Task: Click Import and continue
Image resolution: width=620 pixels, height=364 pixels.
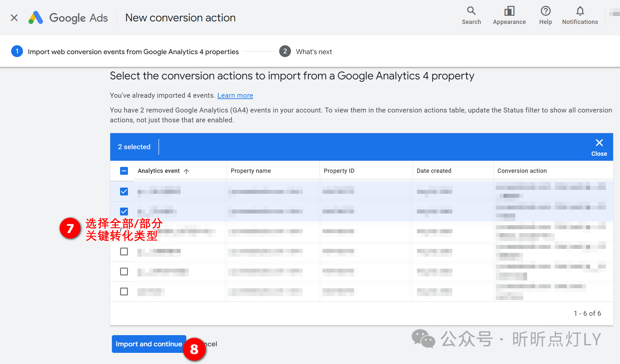Action: [x=149, y=344]
